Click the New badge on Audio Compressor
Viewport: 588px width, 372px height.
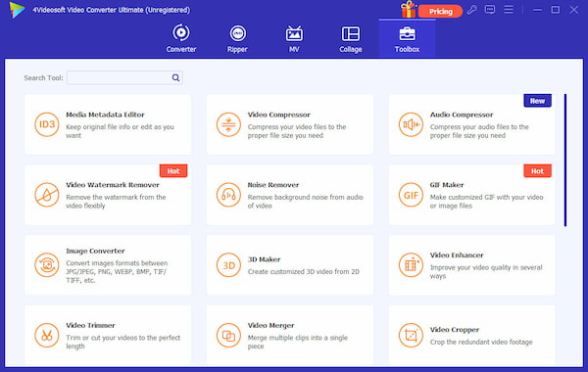click(537, 101)
